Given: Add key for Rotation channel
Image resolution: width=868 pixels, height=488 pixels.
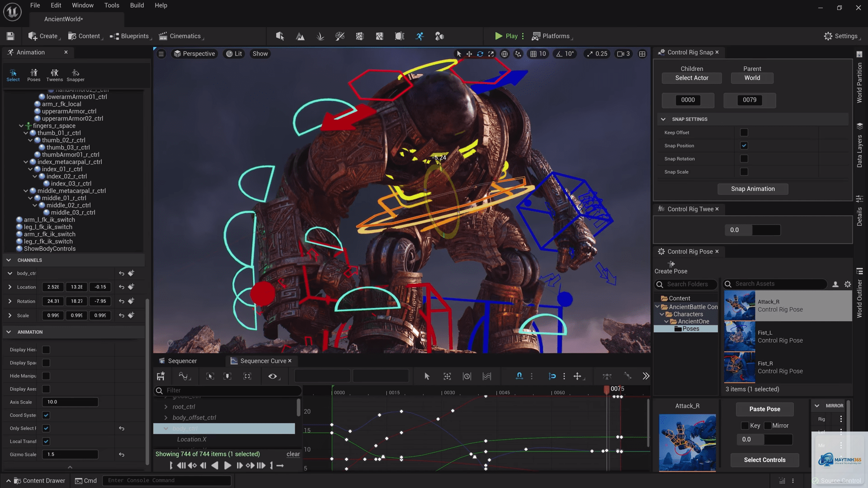Looking at the screenshot, I should [131, 301].
